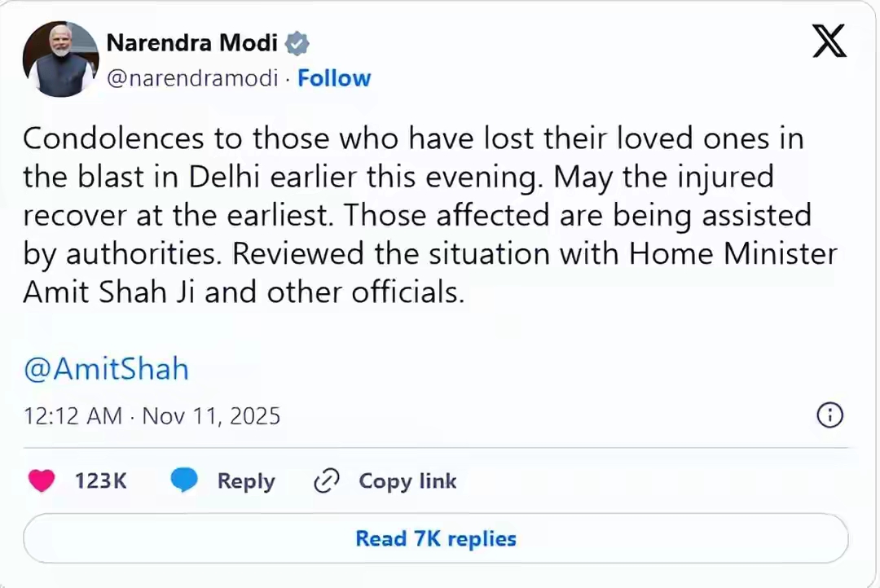Open the @narendramodi handle link
Screen dimensions: 880x588
(192, 78)
